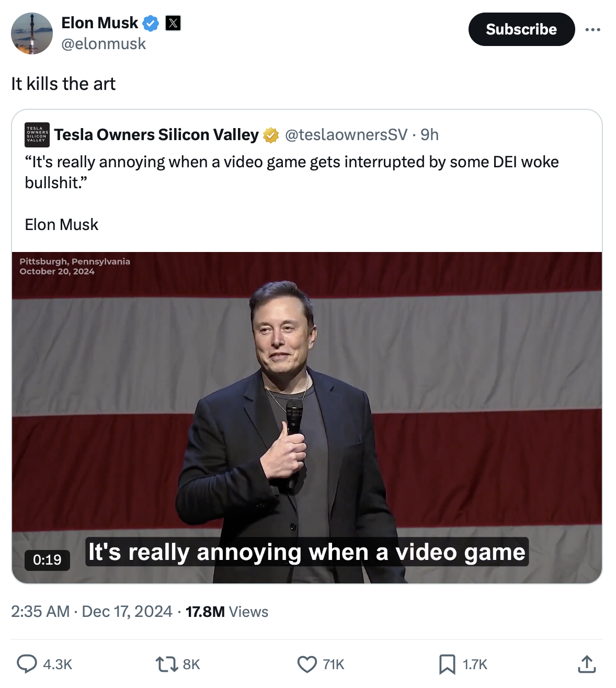Open the @elonmusk handle link

click(x=104, y=44)
